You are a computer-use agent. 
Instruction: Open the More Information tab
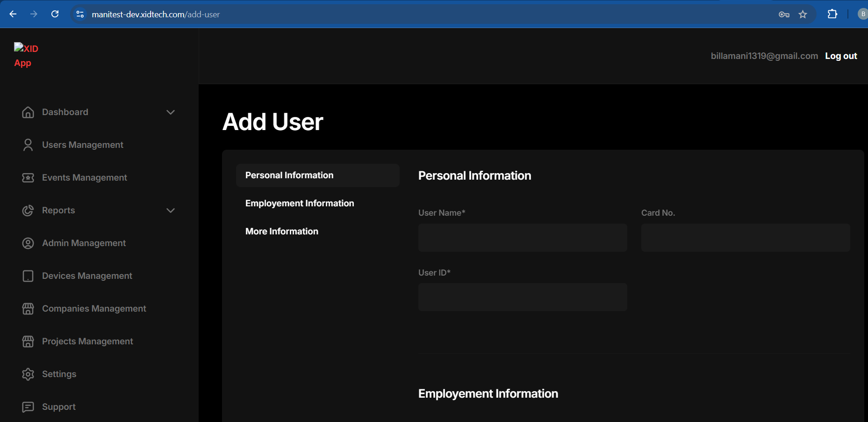[x=282, y=232]
